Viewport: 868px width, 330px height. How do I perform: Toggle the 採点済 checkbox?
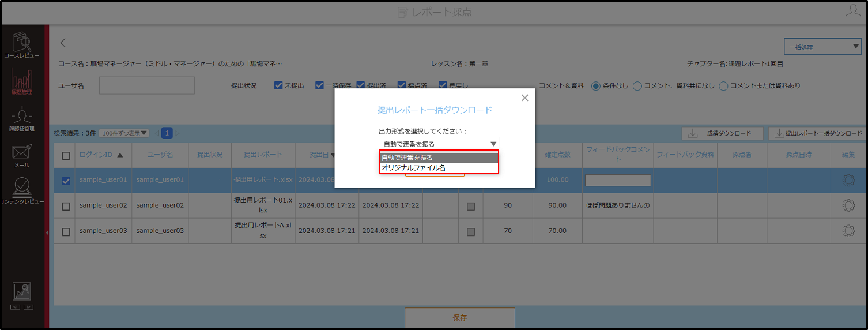[x=402, y=85]
